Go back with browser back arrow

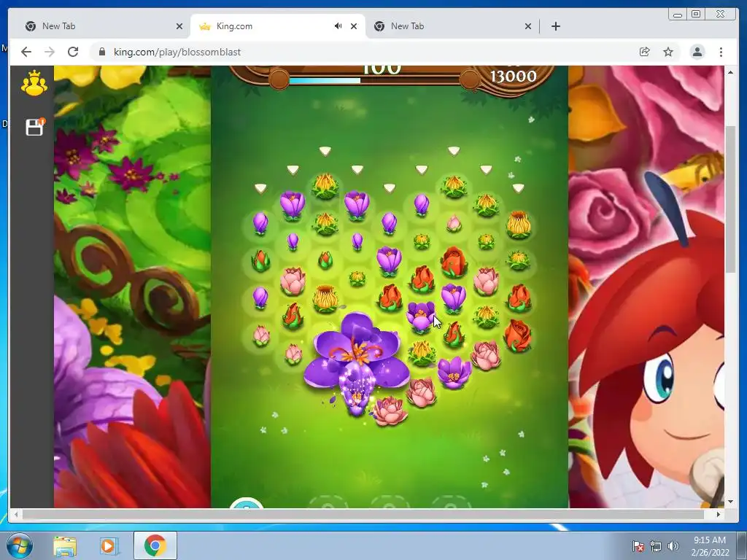[x=26, y=52]
